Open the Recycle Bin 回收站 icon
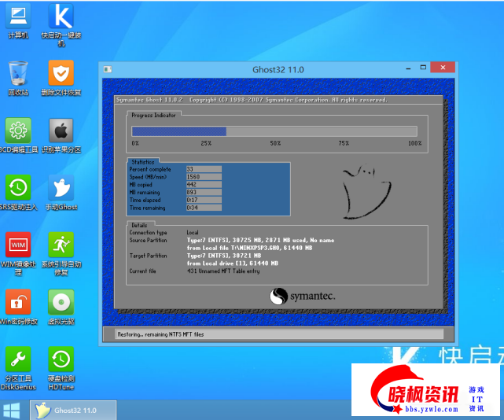The width and height of the screenshot is (504, 420). 18,74
